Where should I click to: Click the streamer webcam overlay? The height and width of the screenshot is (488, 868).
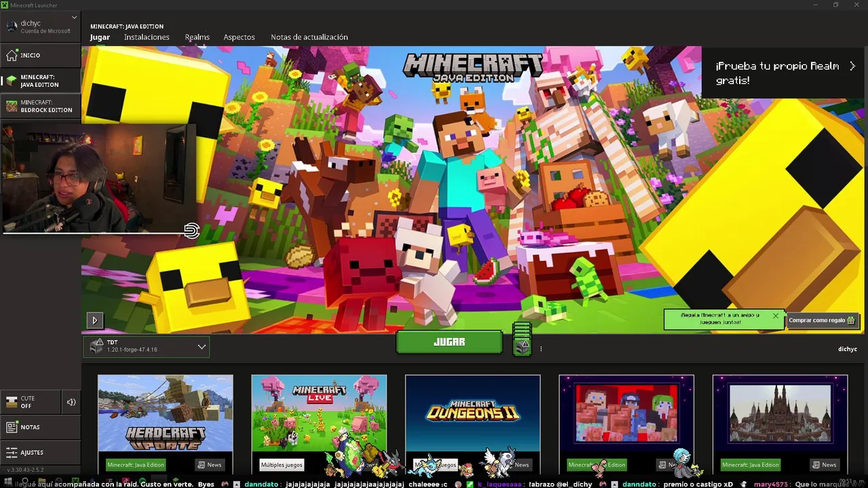click(x=98, y=178)
